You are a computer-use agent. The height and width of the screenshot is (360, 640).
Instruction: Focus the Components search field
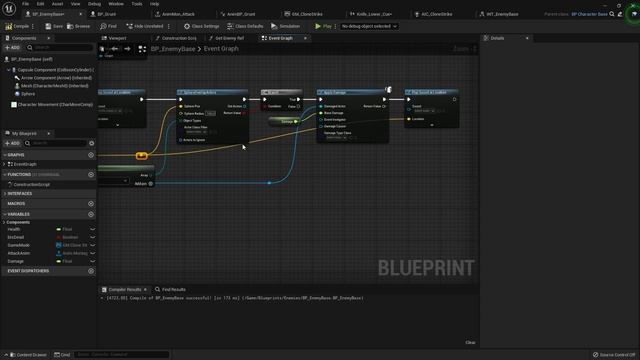[61, 48]
